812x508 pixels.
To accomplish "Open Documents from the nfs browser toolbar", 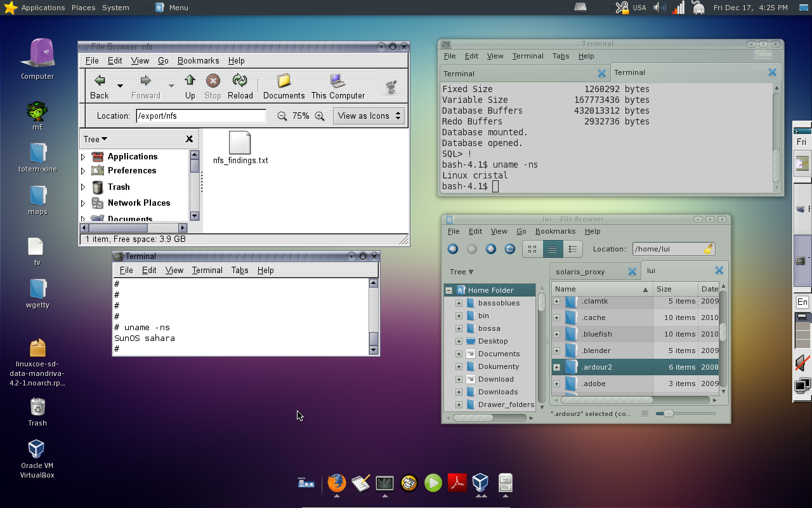I will pyautogui.click(x=284, y=86).
